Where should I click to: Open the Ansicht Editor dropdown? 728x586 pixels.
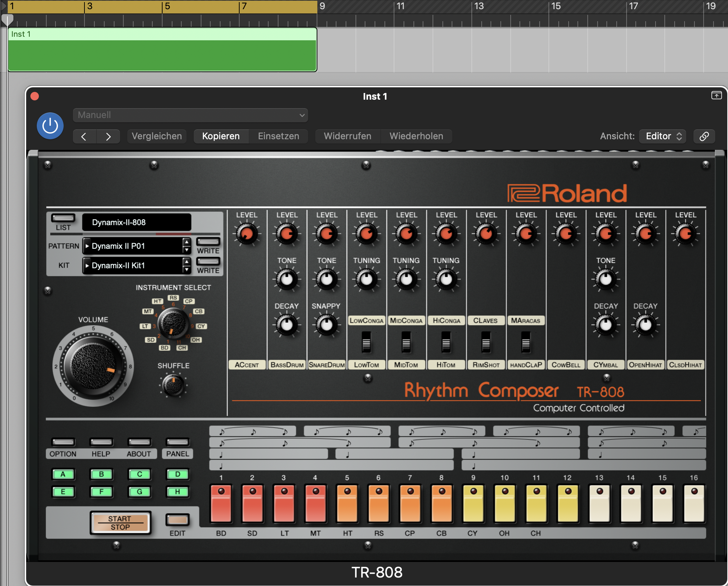(663, 136)
